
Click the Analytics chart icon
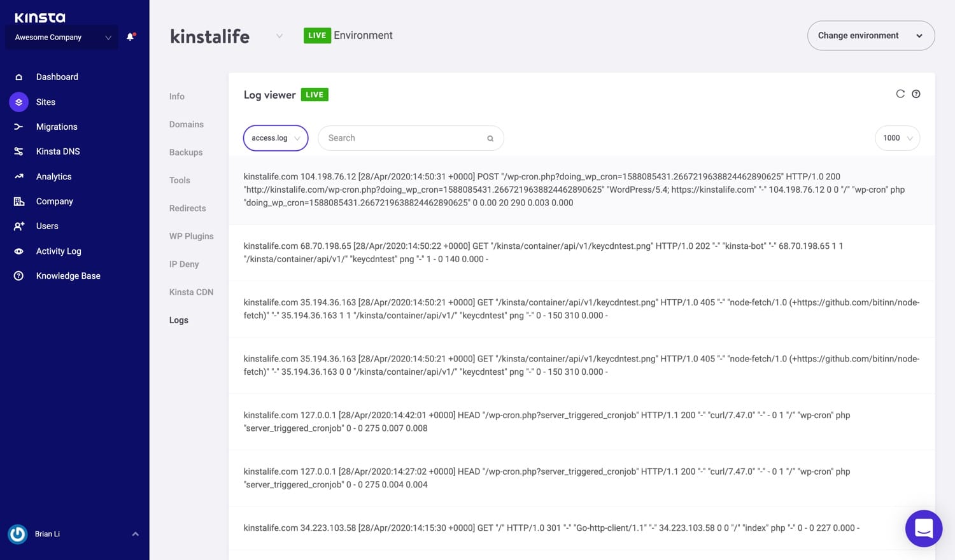tap(18, 176)
